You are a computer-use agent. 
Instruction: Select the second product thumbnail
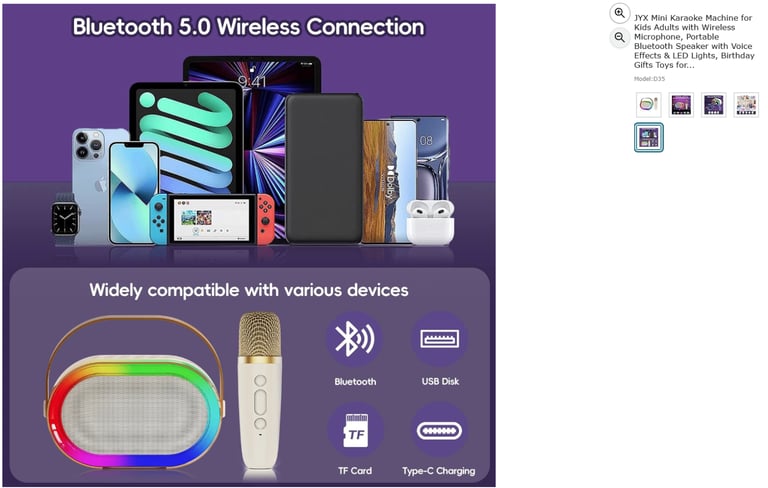click(x=681, y=104)
